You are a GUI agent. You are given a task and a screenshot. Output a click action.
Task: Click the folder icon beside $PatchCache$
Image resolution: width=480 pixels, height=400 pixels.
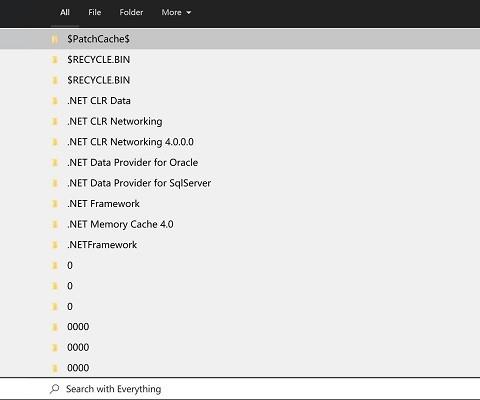[55, 39]
